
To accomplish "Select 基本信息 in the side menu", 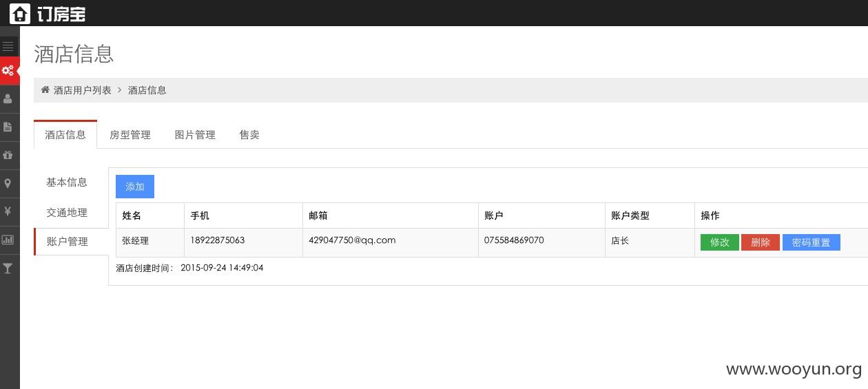I will point(67,182).
